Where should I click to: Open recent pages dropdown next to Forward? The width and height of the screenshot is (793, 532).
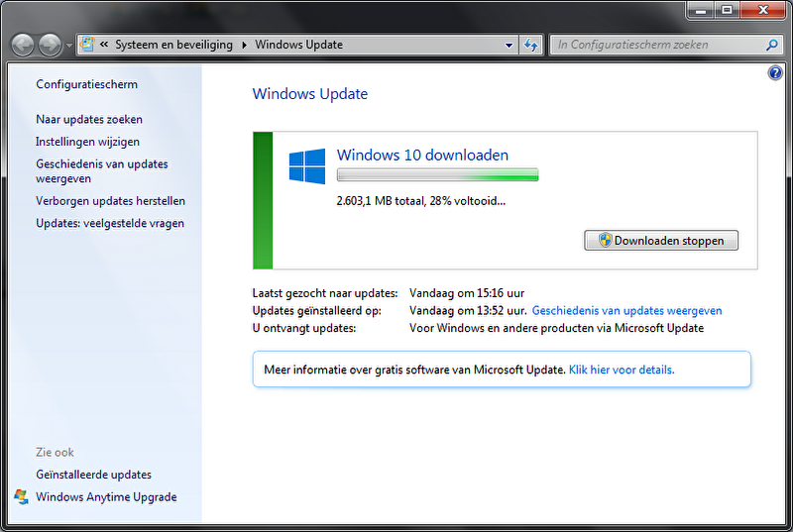pos(68,46)
